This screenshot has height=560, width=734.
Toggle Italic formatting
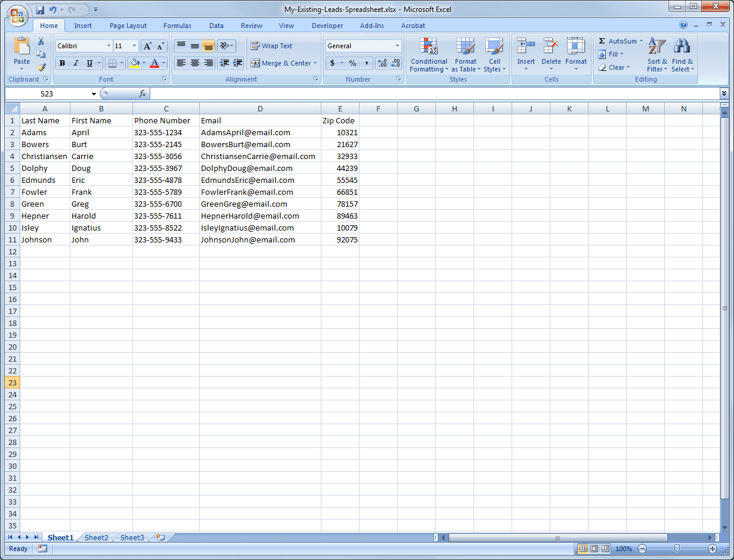pyautogui.click(x=76, y=63)
